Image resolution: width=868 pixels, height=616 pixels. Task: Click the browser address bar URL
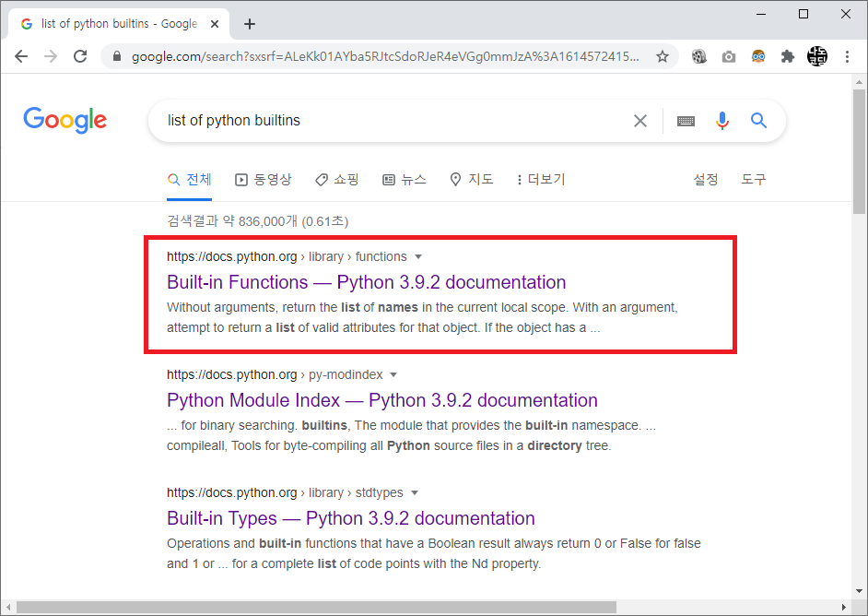tap(385, 56)
